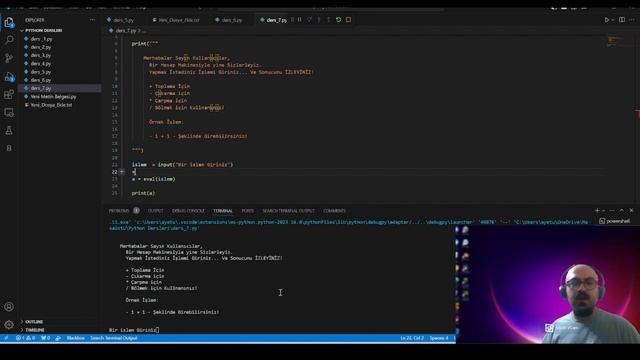Open the run button dropdown arrow

(x=613, y=20)
